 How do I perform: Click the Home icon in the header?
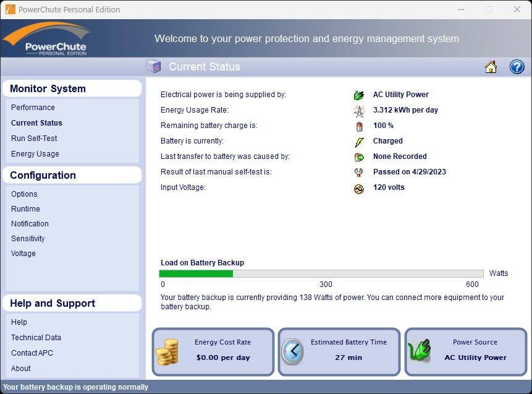491,66
